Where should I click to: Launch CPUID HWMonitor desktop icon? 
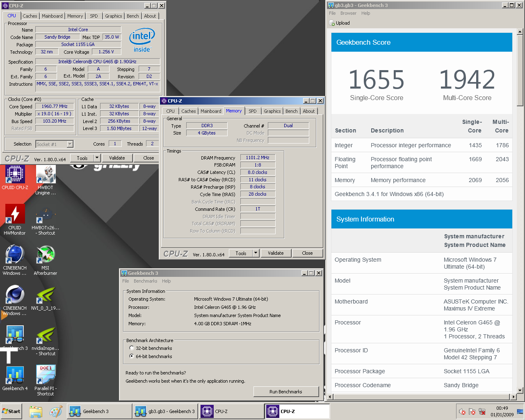coord(15,219)
